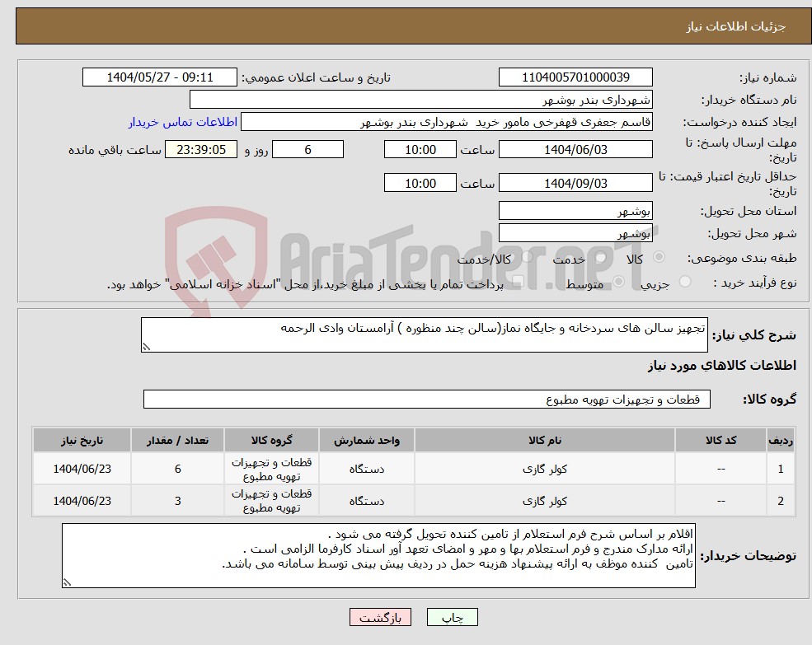Screen dimensions: 812x645
Task: Click the کد کالا column header
Action: click(720, 440)
